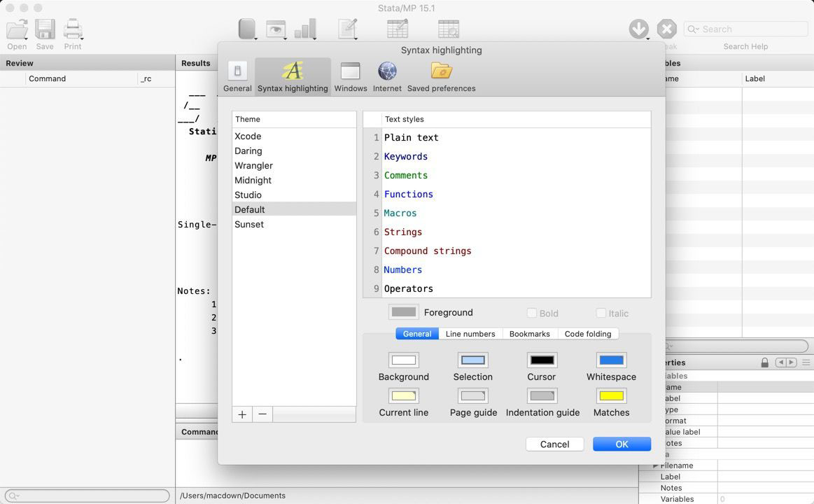The image size is (814, 504).
Task: Click the next arrow in Properties panel
Action: pos(791,363)
